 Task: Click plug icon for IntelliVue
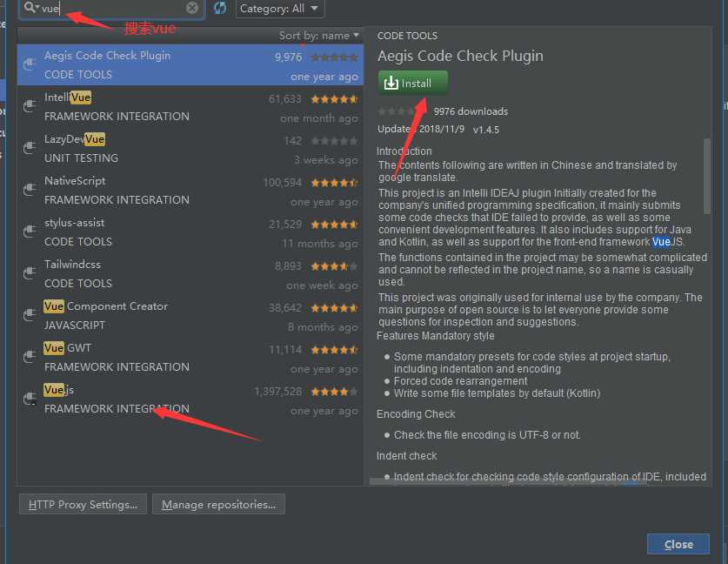click(30, 106)
